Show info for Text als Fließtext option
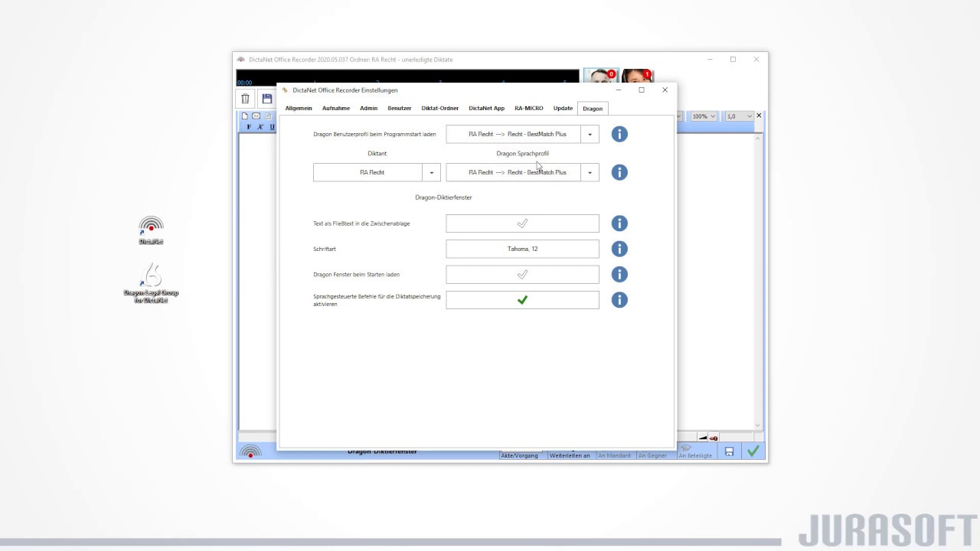The height and width of the screenshot is (551, 980). point(619,223)
